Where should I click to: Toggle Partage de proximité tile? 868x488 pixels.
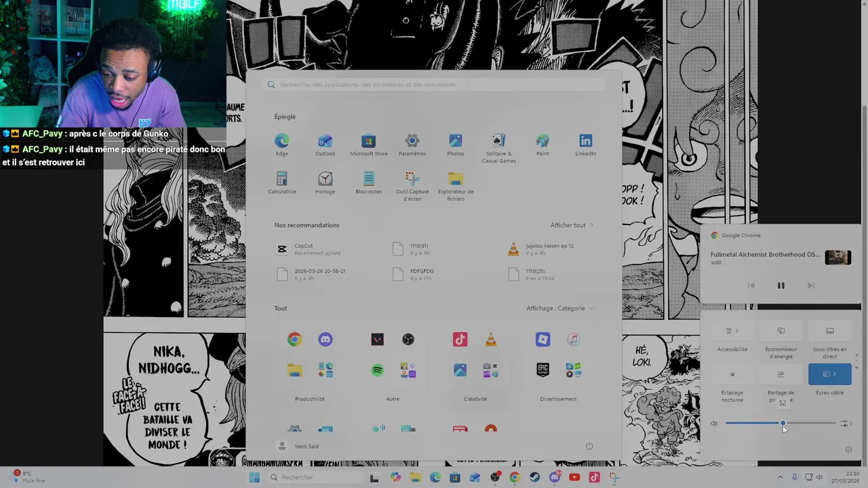(781, 374)
